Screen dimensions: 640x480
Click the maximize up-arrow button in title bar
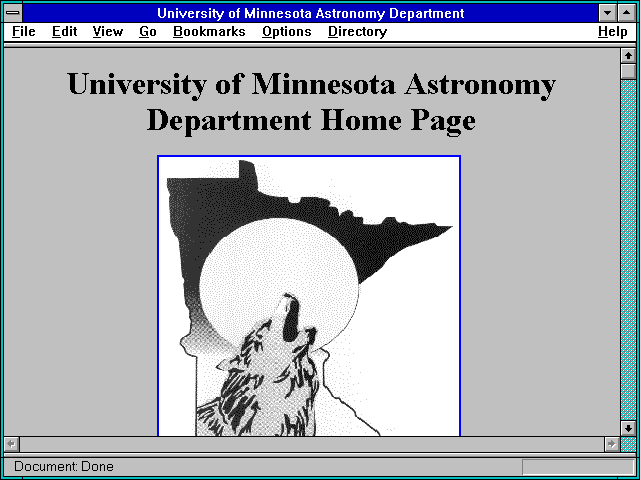pyautogui.click(x=627, y=13)
